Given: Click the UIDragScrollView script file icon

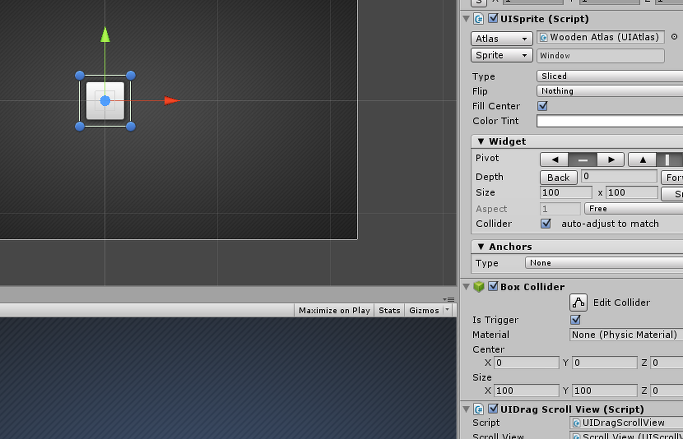Looking at the screenshot, I should point(576,423).
